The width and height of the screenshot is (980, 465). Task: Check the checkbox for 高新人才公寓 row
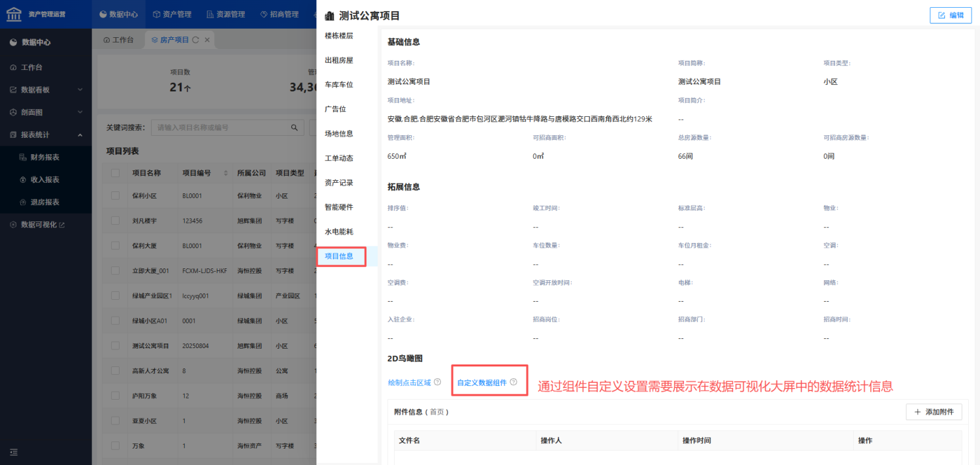[116, 371]
